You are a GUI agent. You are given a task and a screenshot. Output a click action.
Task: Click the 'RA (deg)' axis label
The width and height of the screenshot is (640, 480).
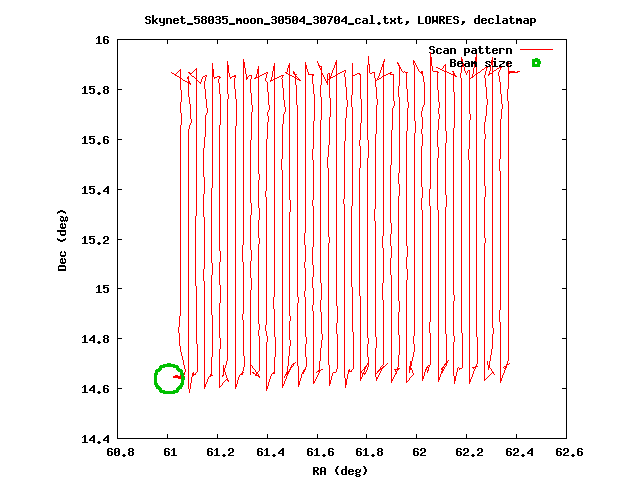point(340,471)
